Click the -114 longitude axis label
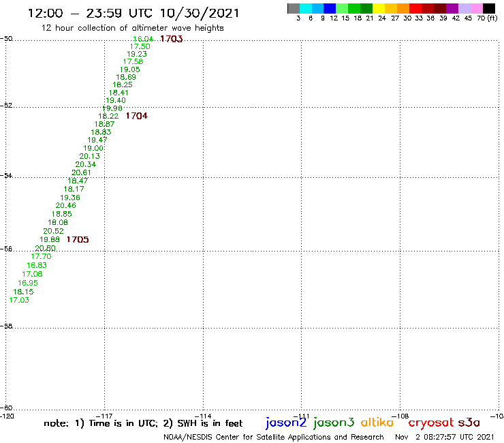Screen dimensions: 504x443 (203, 416)
